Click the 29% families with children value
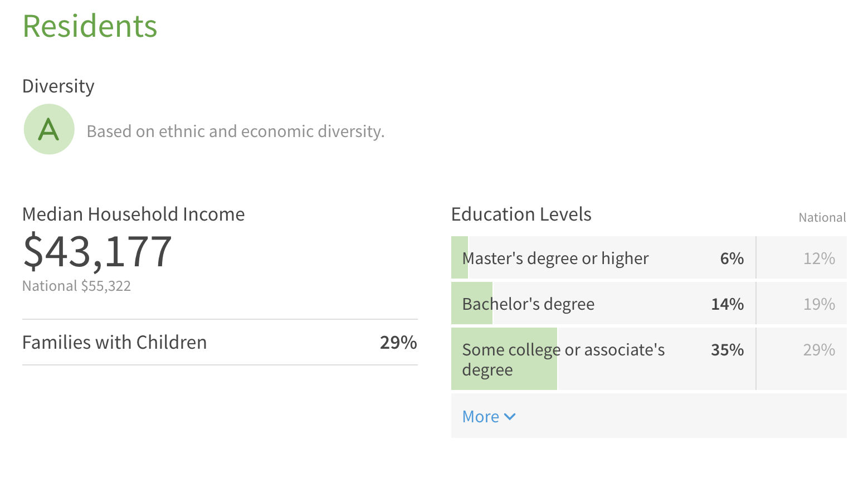Screen dimensions: 868x478 (x=398, y=342)
